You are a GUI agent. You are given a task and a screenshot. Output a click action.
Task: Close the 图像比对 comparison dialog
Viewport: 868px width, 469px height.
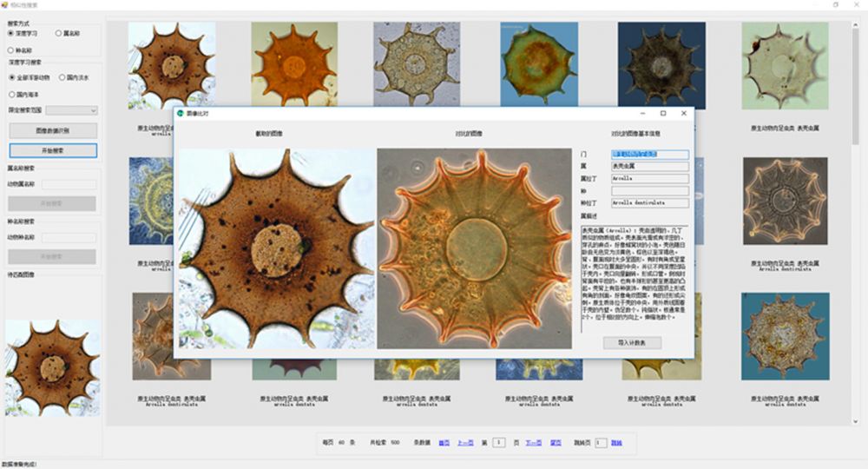(683, 113)
